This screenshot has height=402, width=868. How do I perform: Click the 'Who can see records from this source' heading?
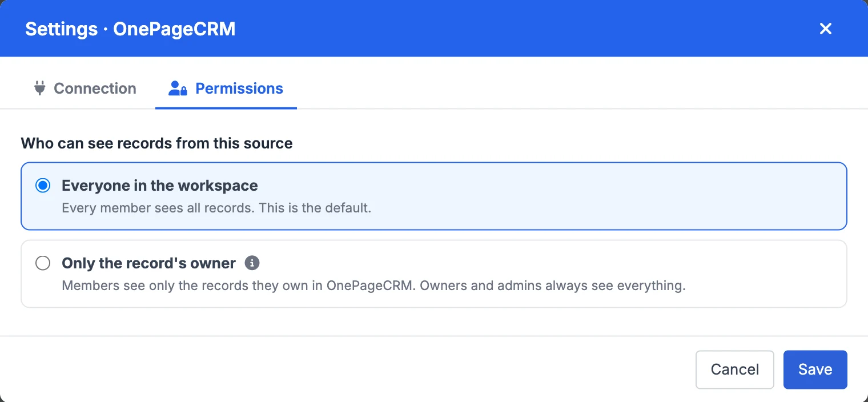(157, 143)
